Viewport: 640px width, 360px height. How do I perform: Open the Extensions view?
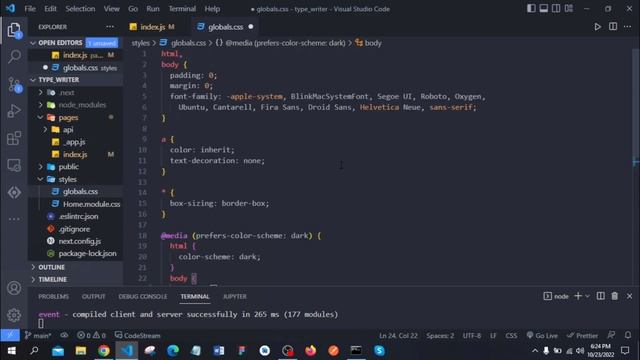click(14, 138)
